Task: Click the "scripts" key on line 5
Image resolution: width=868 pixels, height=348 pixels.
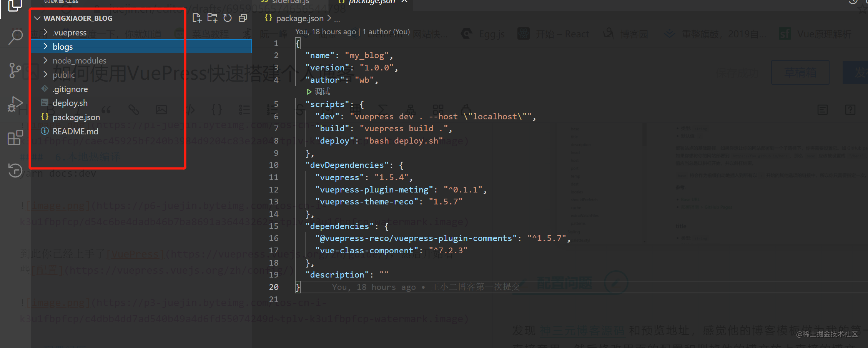Action: coord(327,104)
